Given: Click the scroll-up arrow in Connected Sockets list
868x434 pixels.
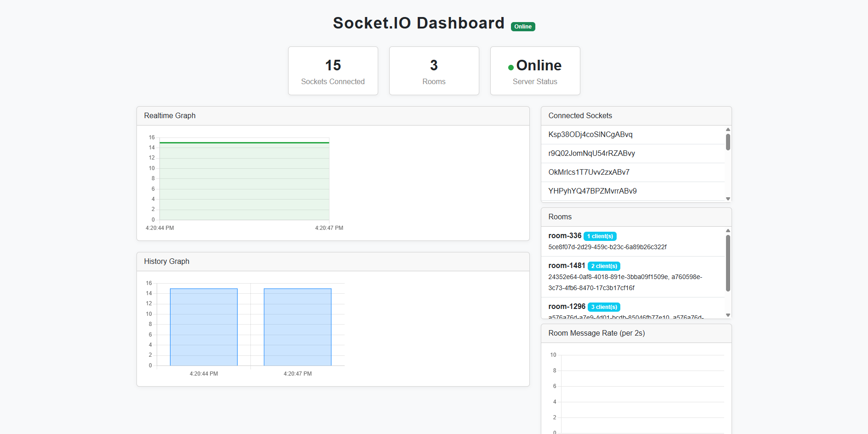Looking at the screenshot, I should (727, 129).
